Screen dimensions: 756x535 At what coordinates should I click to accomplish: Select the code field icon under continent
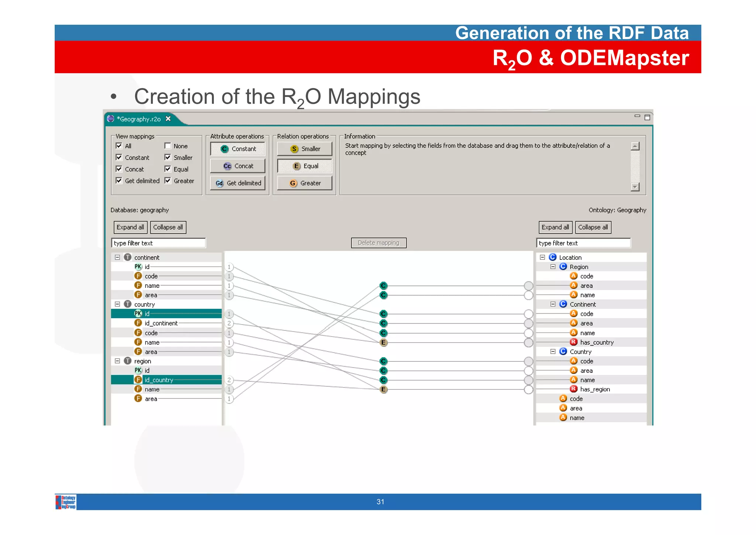(x=138, y=276)
